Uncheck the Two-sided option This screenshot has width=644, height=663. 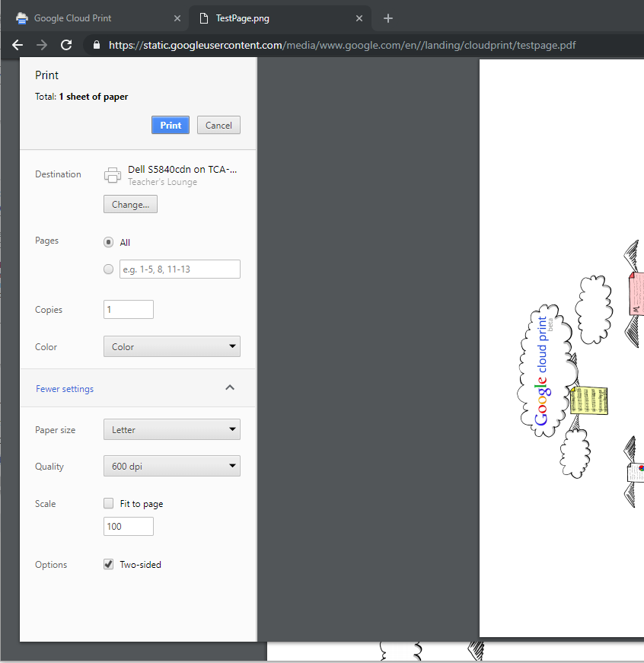pyautogui.click(x=109, y=564)
